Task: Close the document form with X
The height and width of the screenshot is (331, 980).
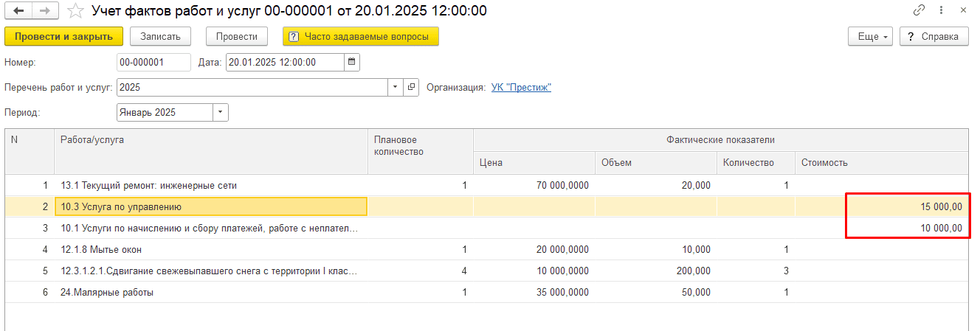Action: [x=964, y=10]
